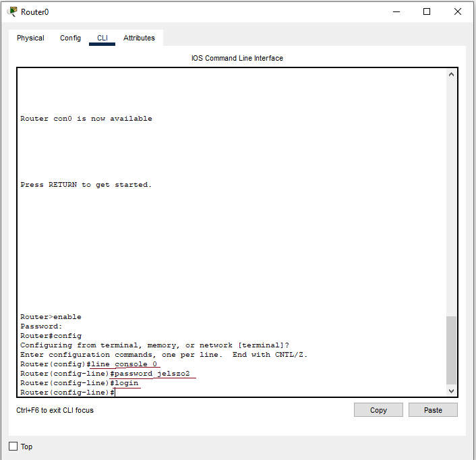The image size is (476, 460).
Task: Click the terminal scrollbar up arrow
Action: click(x=452, y=74)
